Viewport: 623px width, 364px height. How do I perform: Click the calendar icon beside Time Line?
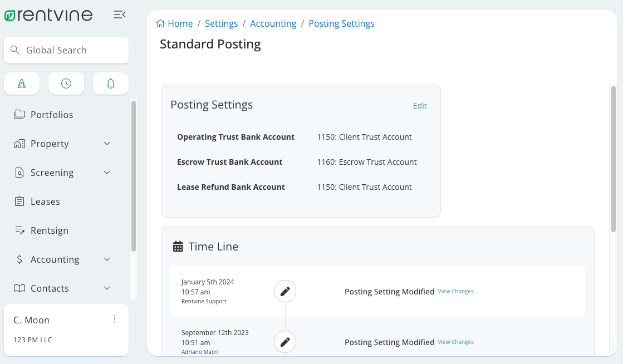click(177, 247)
